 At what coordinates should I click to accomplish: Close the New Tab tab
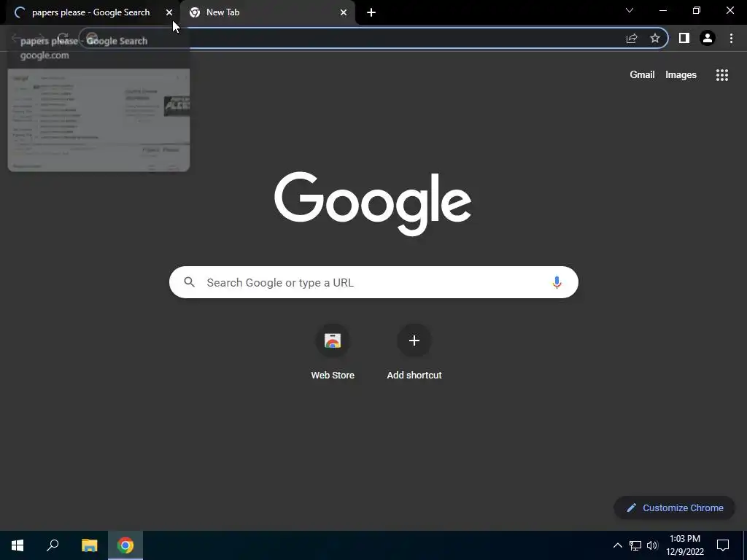click(344, 12)
